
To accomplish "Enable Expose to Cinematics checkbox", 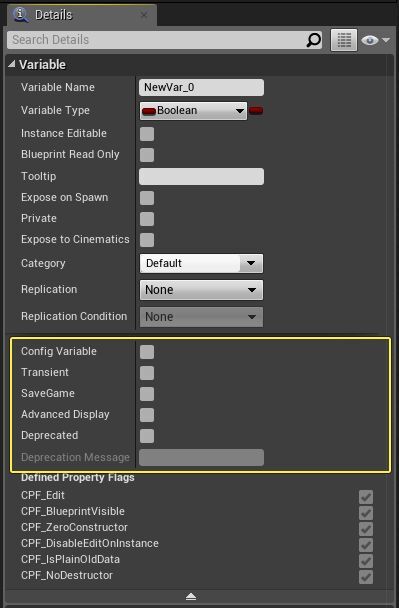I will click(147, 240).
